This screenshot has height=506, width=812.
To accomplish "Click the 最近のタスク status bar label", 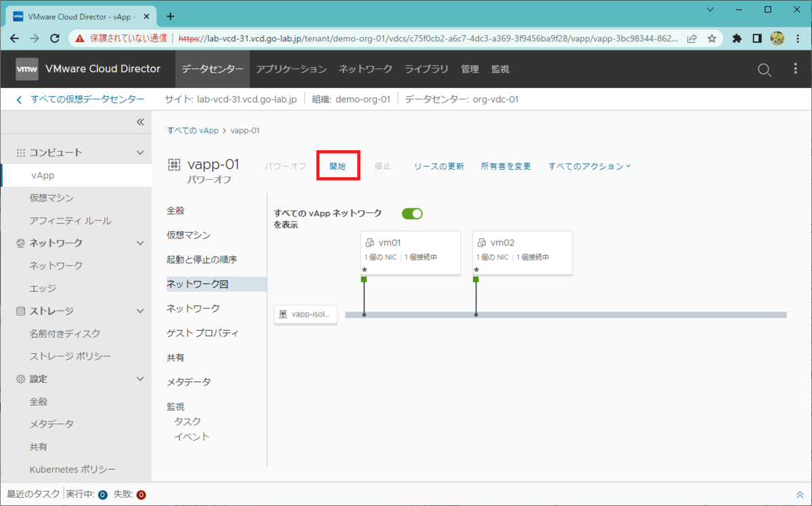I will [x=34, y=495].
